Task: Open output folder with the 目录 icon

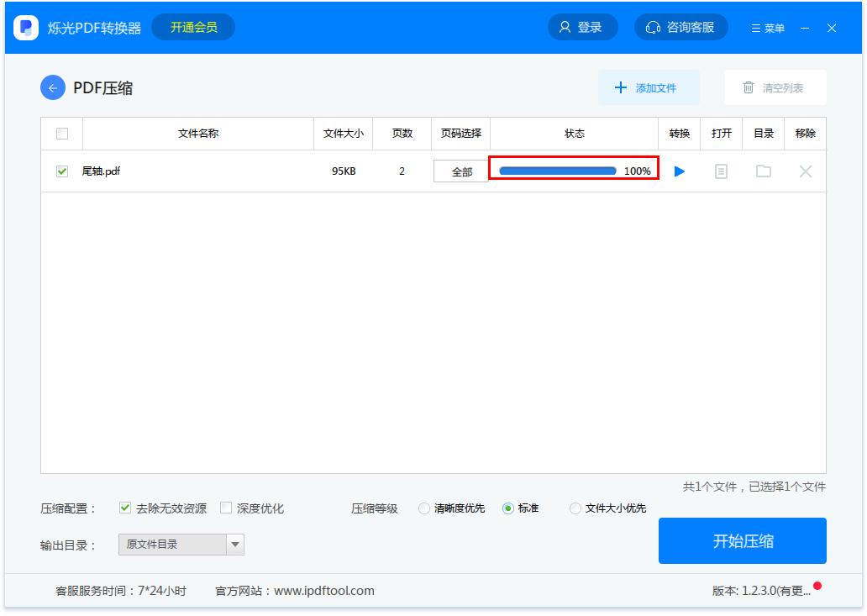Action: (x=764, y=171)
